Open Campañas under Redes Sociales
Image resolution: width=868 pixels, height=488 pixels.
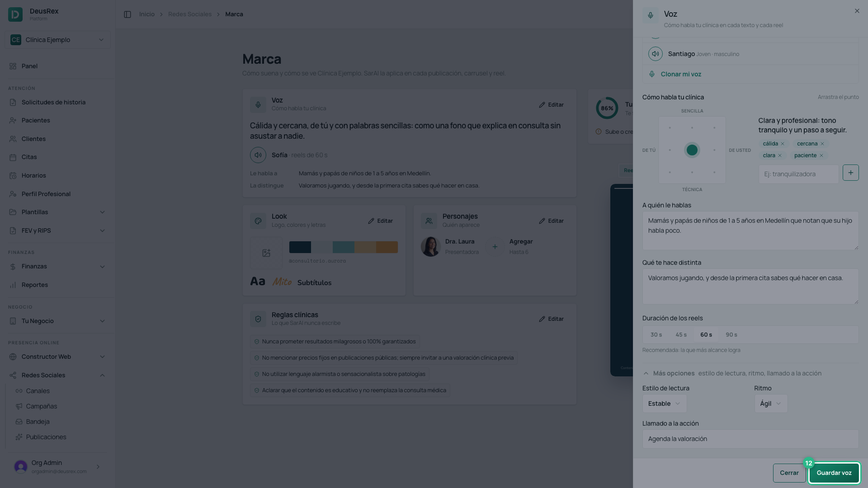(x=41, y=406)
